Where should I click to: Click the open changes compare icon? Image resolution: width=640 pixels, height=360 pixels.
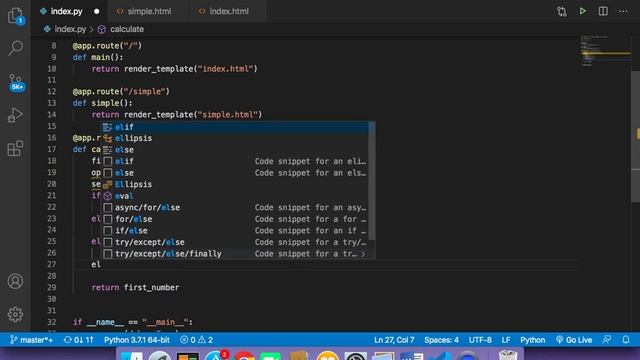point(562,11)
